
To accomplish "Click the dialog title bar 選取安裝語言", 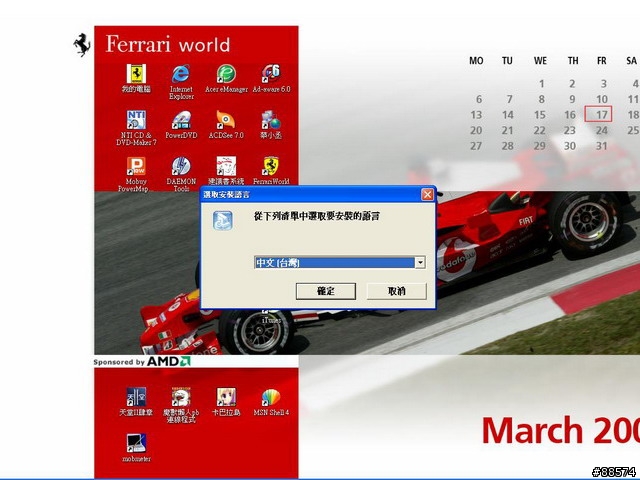I will [x=227, y=195].
